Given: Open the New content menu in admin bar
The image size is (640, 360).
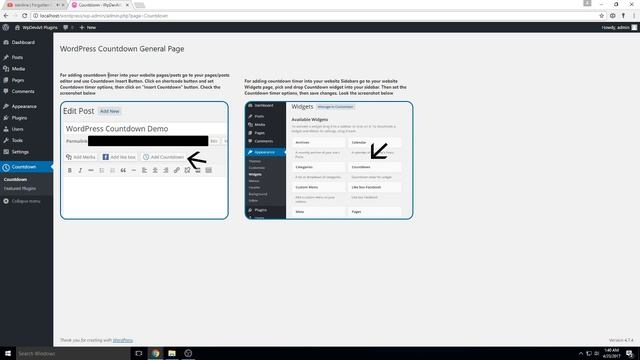Looking at the screenshot, I should pyautogui.click(x=88, y=27).
